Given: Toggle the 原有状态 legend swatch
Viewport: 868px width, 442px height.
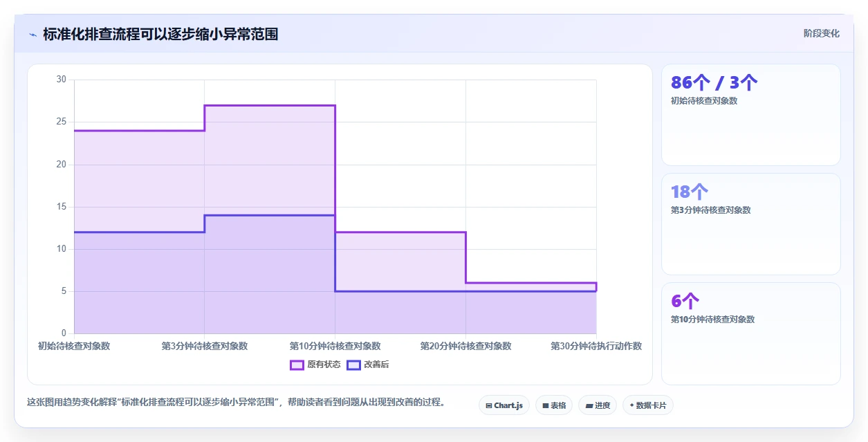Looking at the screenshot, I should [297, 365].
